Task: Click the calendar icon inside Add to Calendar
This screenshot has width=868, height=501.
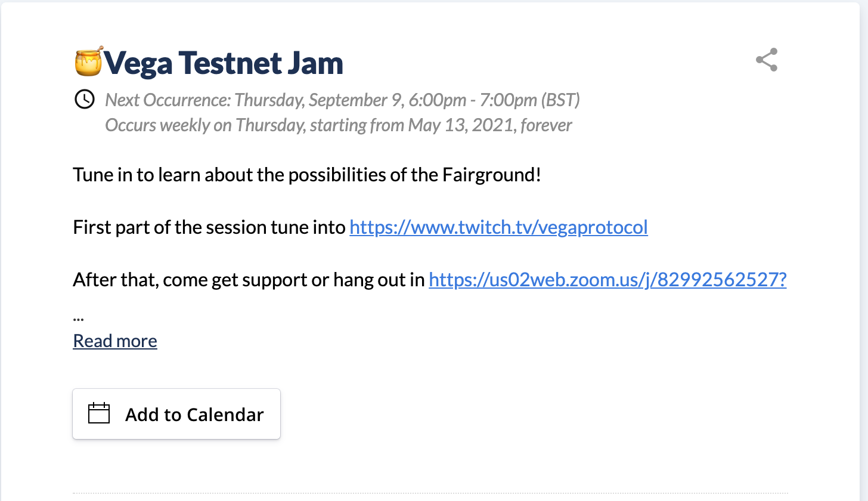Action: coord(99,414)
